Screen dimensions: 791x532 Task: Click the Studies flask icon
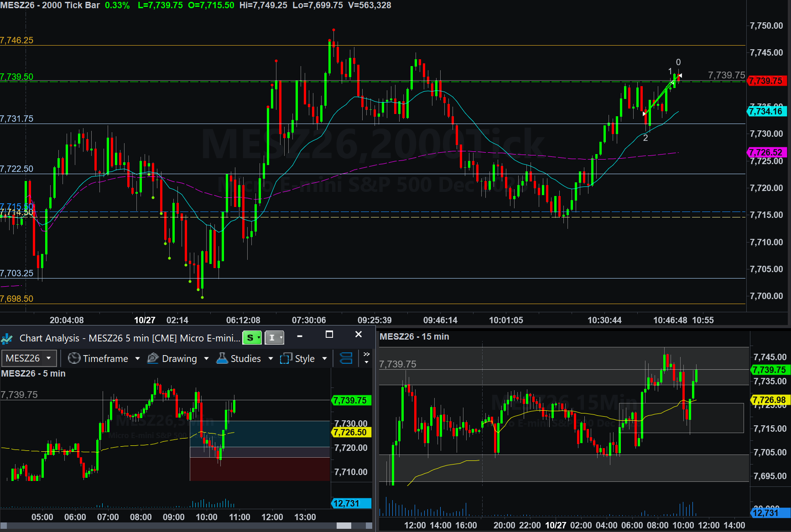pyautogui.click(x=222, y=358)
